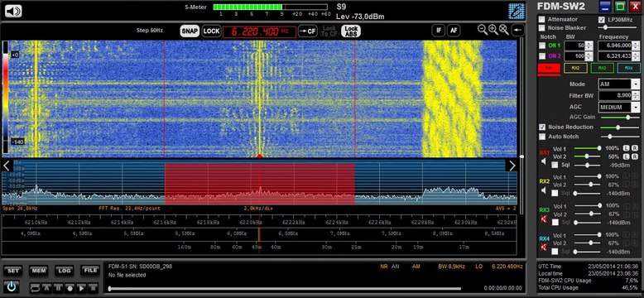Click the LOCK frequency button
This screenshot has width=644, height=298.
(212, 31)
